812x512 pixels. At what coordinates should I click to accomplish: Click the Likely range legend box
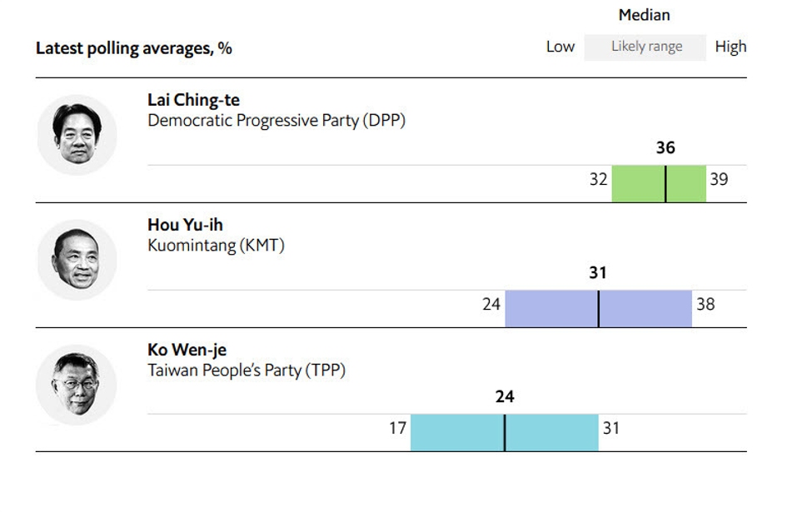point(645,47)
